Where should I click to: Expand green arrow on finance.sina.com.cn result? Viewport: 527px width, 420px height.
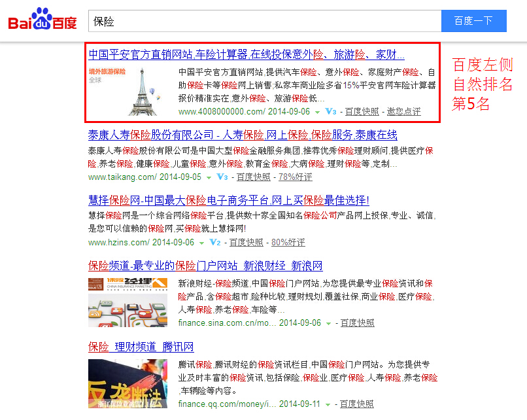tap(329, 323)
